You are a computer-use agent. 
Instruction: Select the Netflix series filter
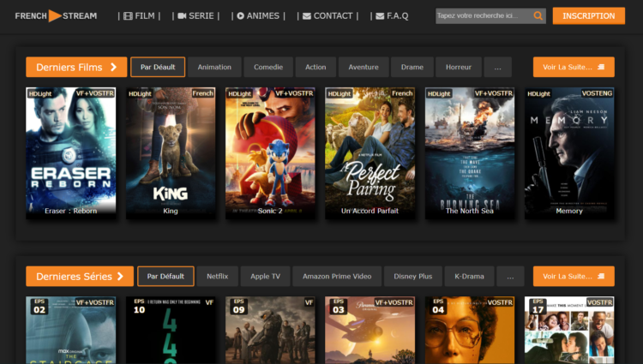(x=218, y=277)
